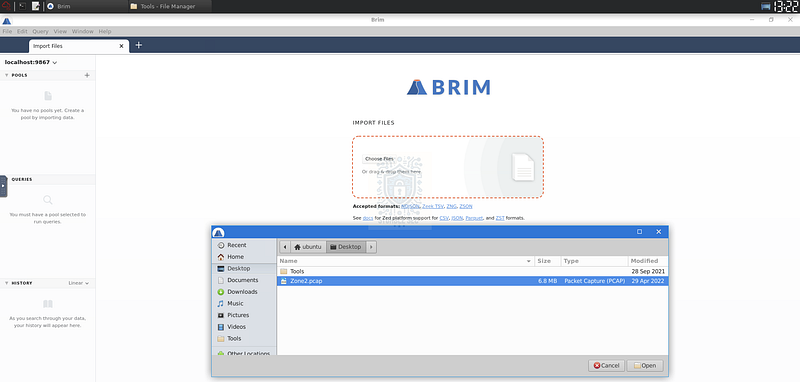Open Documents in file dialog sidebar

coord(243,280)
